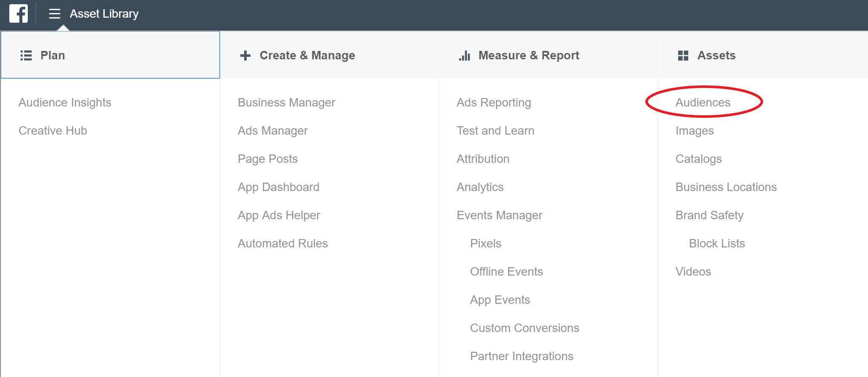This screenshot has height=377, width=868.
Task: Open Ads Reporting
Action: coord(494,103)
